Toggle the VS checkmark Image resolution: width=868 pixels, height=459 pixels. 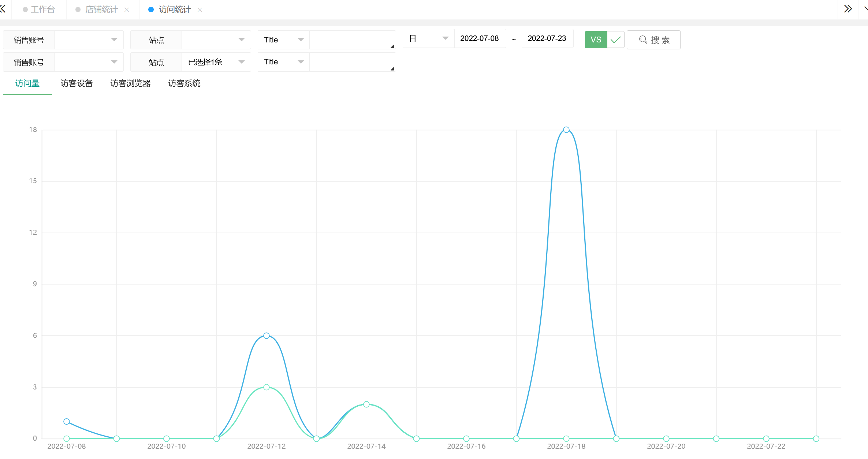(616, 40)
